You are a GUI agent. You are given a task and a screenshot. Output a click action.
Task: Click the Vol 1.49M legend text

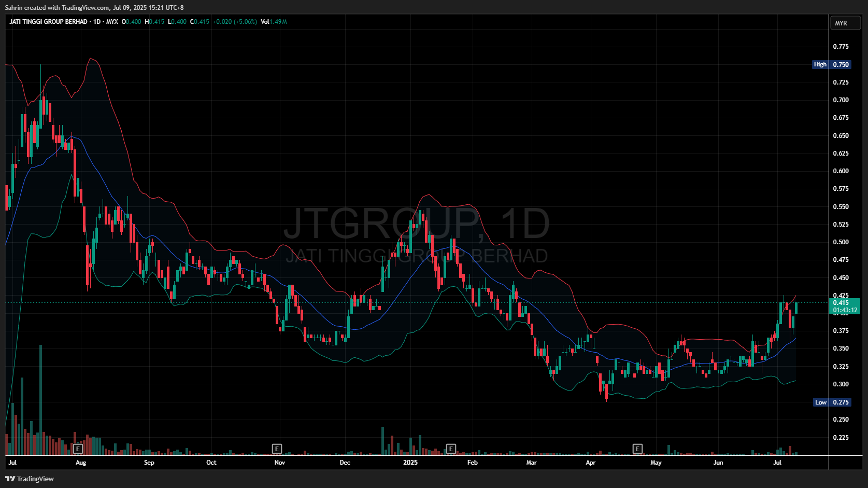click(274, 22)
